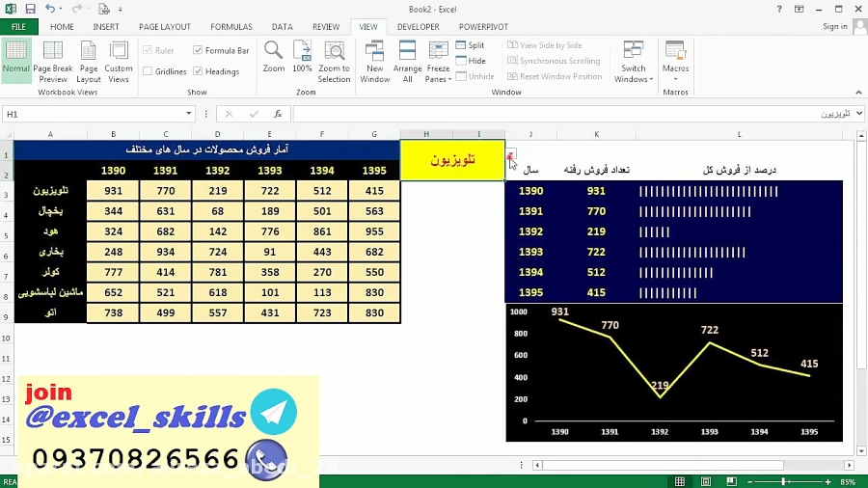Open the product dropdown beside yellow cell
Screen dimensions: 868x488
tap(510, 154)
